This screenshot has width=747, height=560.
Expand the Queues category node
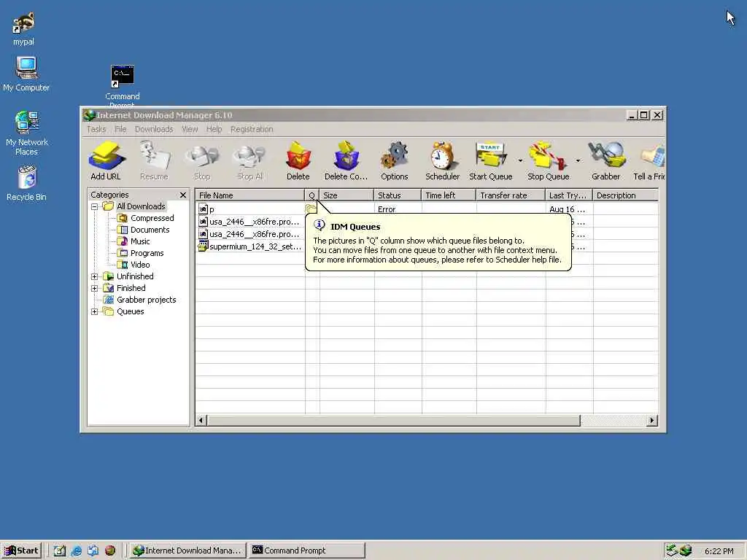coord(94,311)
